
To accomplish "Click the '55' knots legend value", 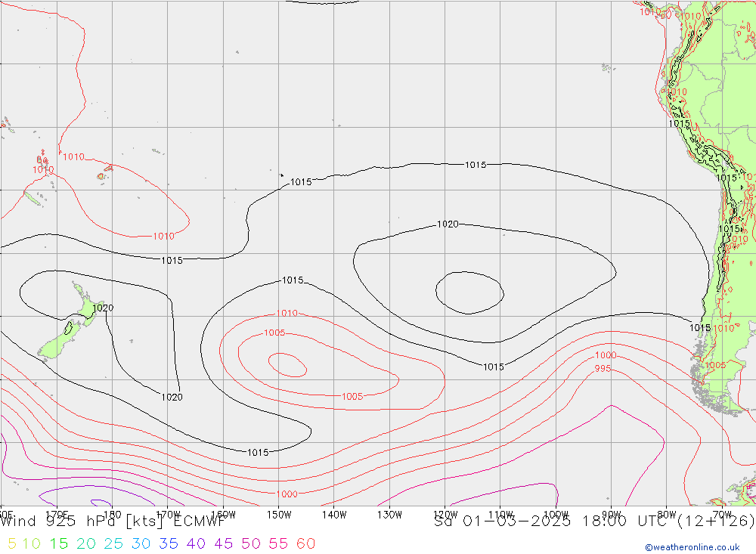I will click(279, 544).
